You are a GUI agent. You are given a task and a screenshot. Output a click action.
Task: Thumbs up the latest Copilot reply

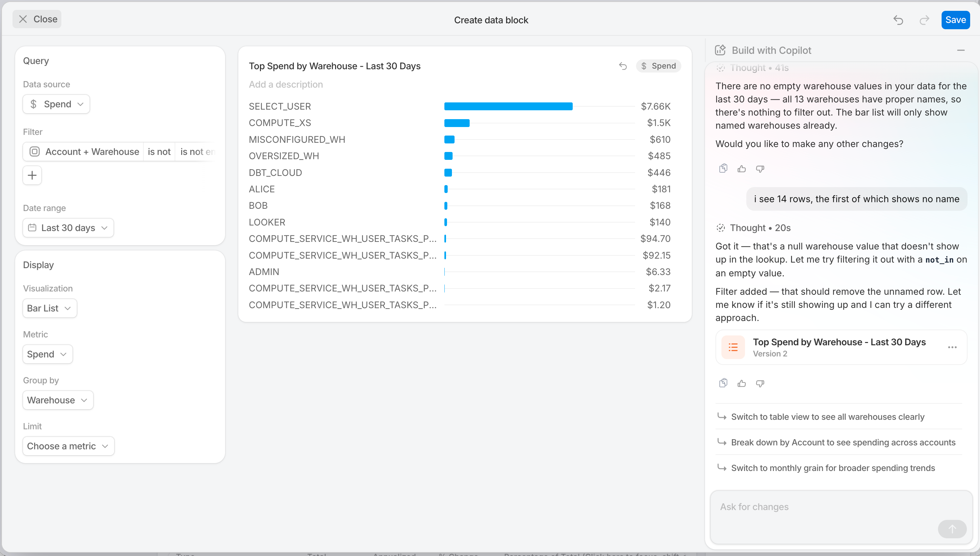pyautogui.click(x=741, y=383)
